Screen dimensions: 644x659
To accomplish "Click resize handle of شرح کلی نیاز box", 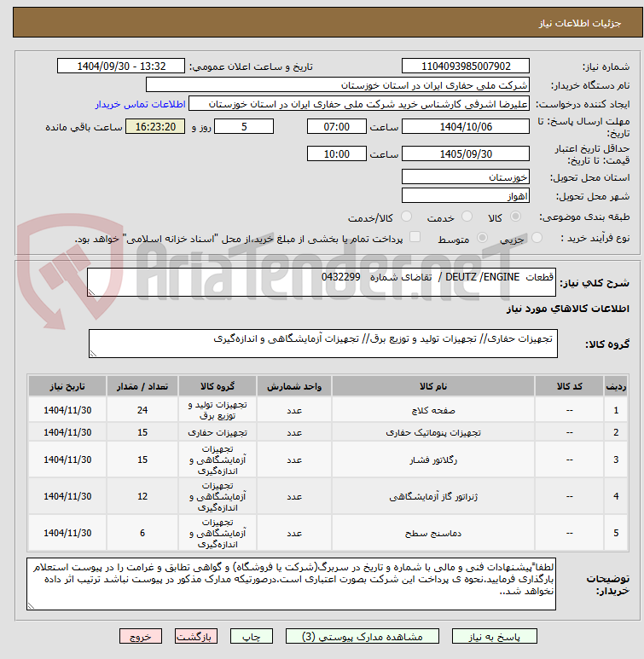I will coord(91,292).
